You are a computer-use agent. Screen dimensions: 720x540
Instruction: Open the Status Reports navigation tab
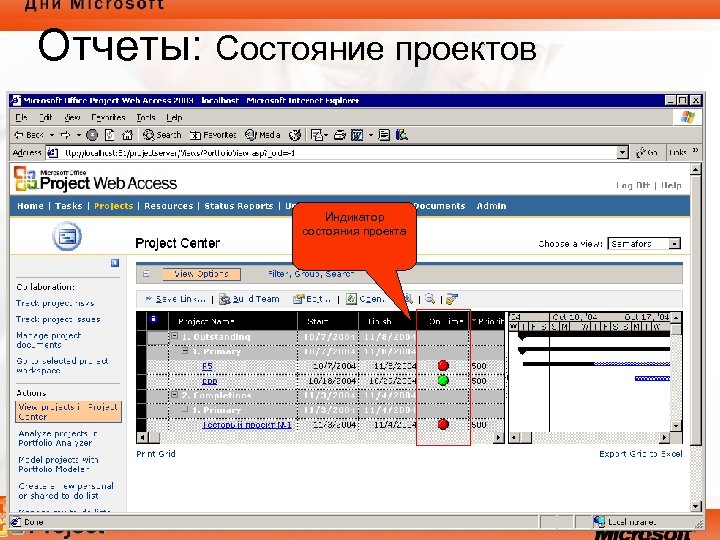238,206
